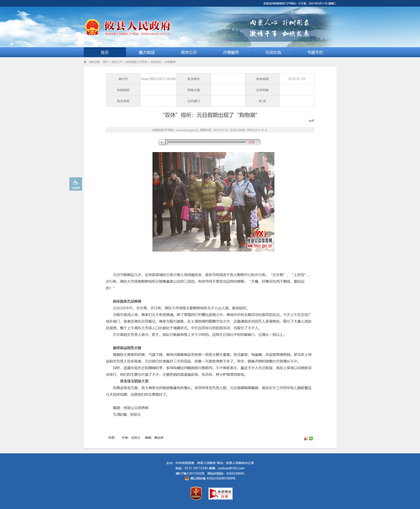Click the home icon in breadcrumb
The width and height of the screenshot is (420, 509).
tap(85, 62)
